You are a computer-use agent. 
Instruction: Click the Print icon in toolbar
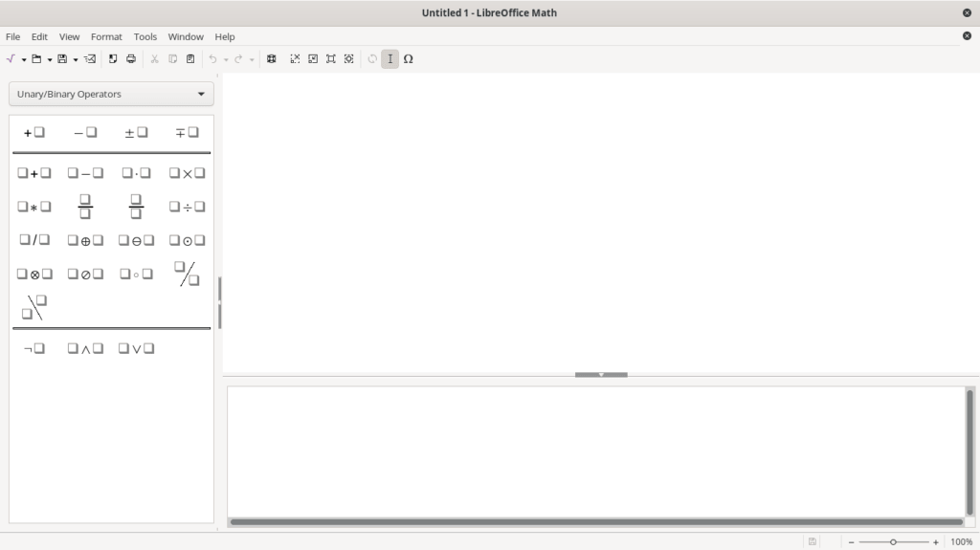click(x=131, y=59)
